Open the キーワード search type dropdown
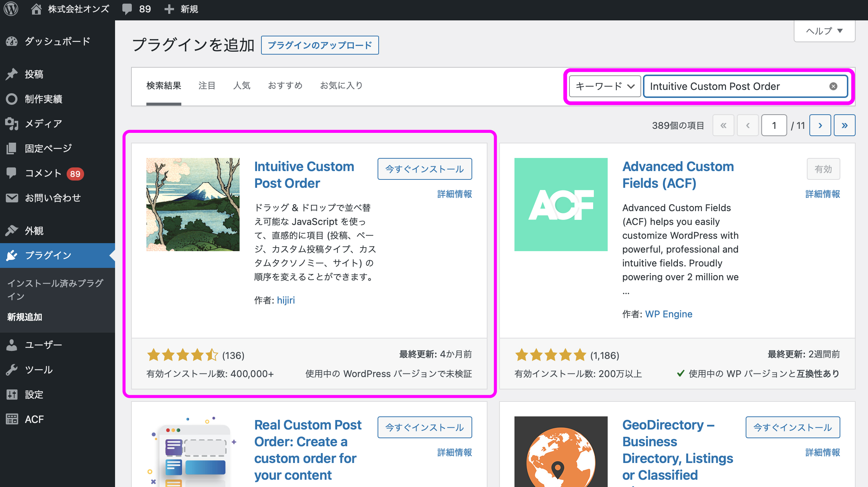 tap(605, 86)
